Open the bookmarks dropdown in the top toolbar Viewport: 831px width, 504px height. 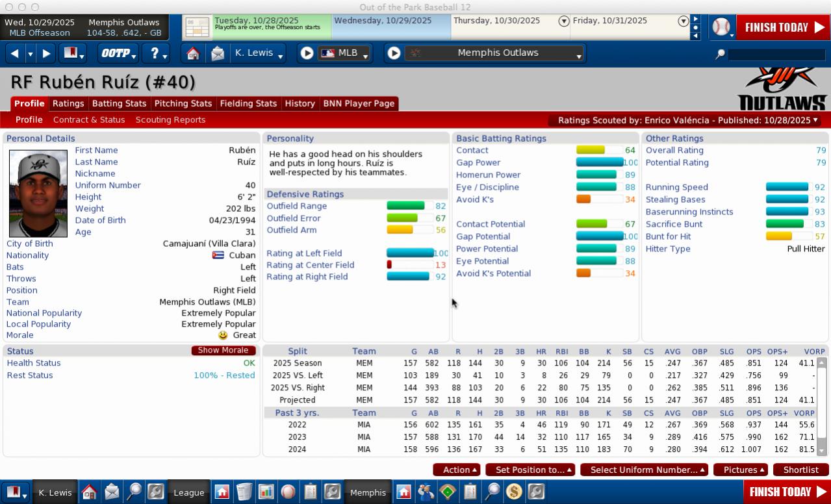pyautogui.click(x=73, y=53)
